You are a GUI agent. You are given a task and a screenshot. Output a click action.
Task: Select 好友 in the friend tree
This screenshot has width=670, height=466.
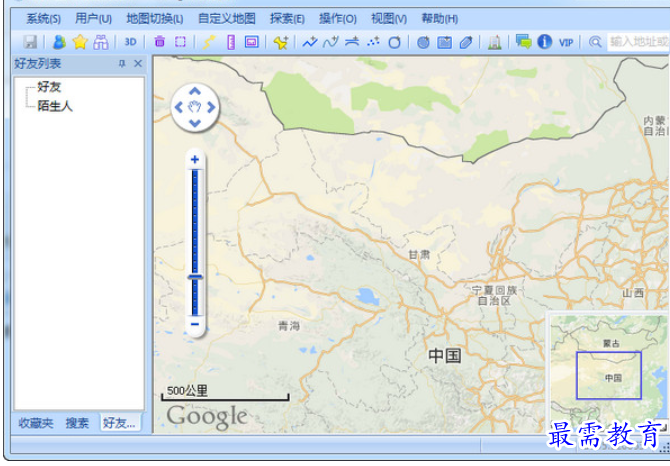(49, 87)
